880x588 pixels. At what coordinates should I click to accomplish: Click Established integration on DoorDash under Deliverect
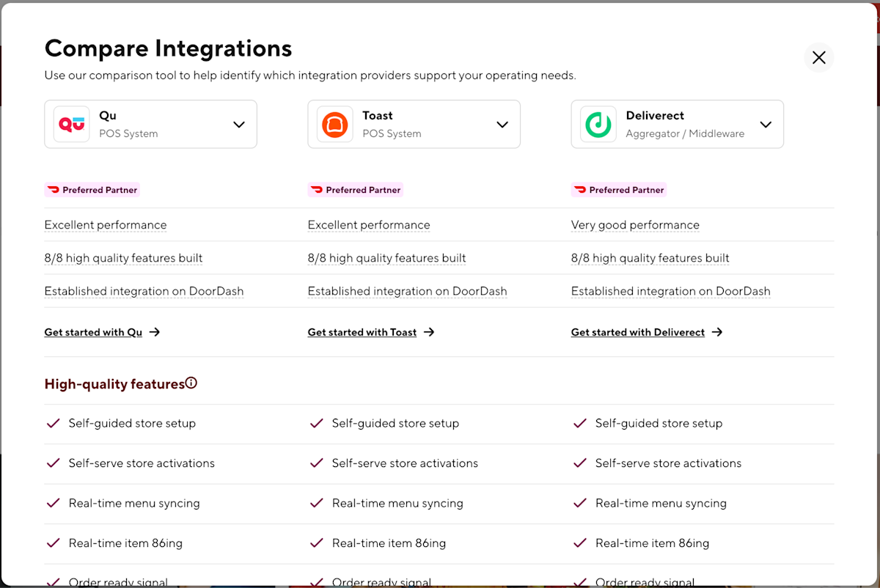click(670, 291)
